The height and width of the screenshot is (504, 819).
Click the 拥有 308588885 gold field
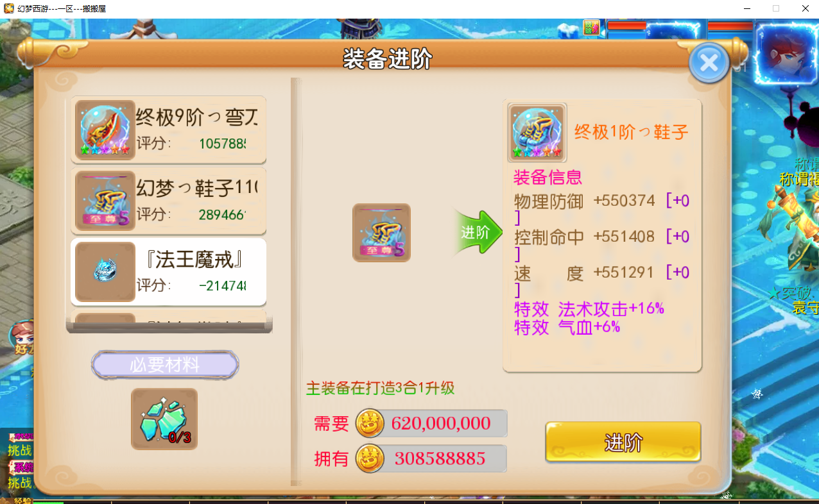pyautogui.click(x=431, y=458)
